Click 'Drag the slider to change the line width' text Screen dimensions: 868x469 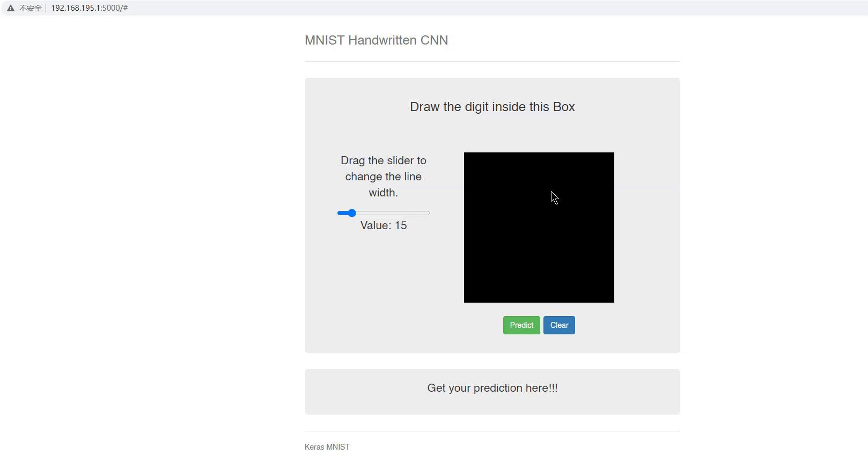click(384, 177)
